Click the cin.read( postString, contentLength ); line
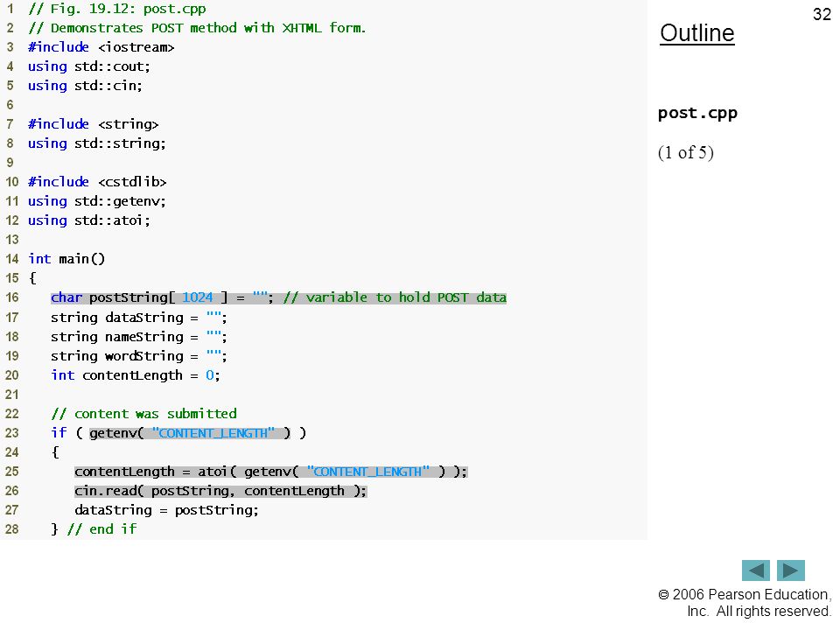The width and height of the screenshot is (840, 630). click(x=220, y=491)
